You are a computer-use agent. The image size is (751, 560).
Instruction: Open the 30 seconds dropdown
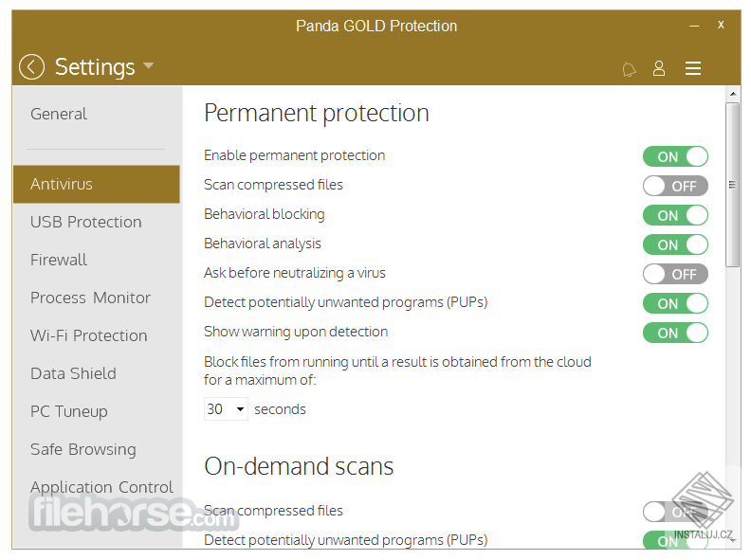[227, 409]
